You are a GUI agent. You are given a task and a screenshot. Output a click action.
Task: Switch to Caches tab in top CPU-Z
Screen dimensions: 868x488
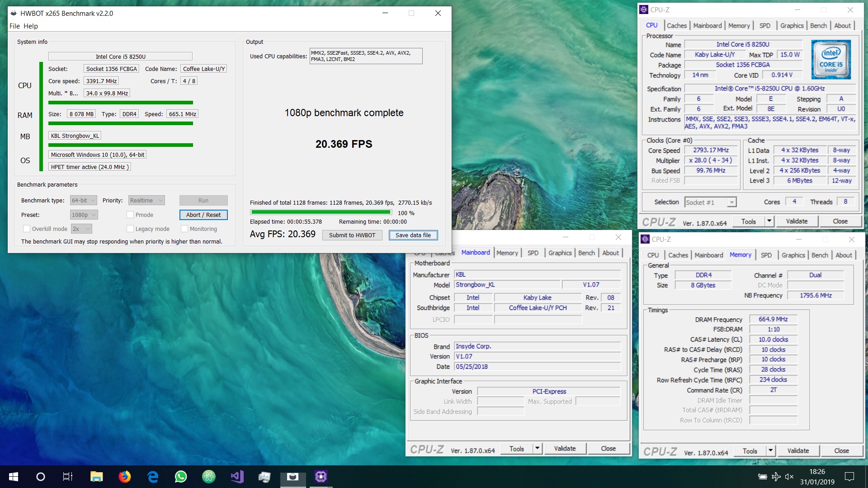[x=677, y=26]
